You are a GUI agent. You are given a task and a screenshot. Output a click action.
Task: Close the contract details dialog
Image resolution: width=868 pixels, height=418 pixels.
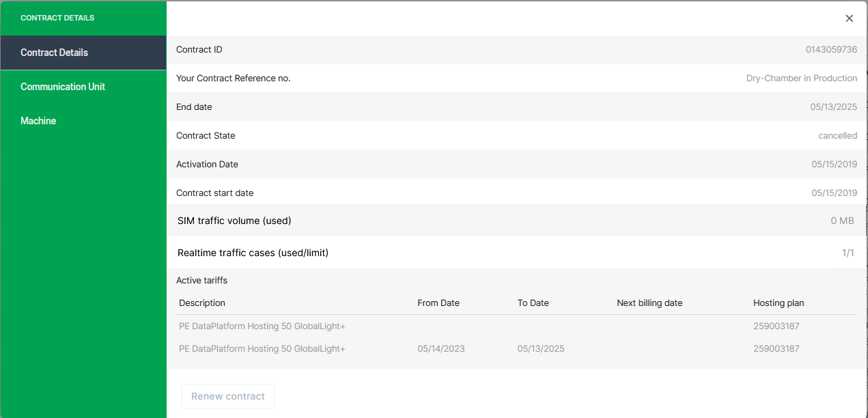849,18
